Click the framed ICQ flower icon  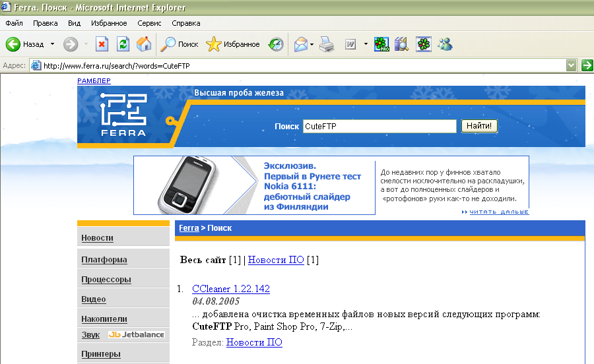tap(423, 44)
